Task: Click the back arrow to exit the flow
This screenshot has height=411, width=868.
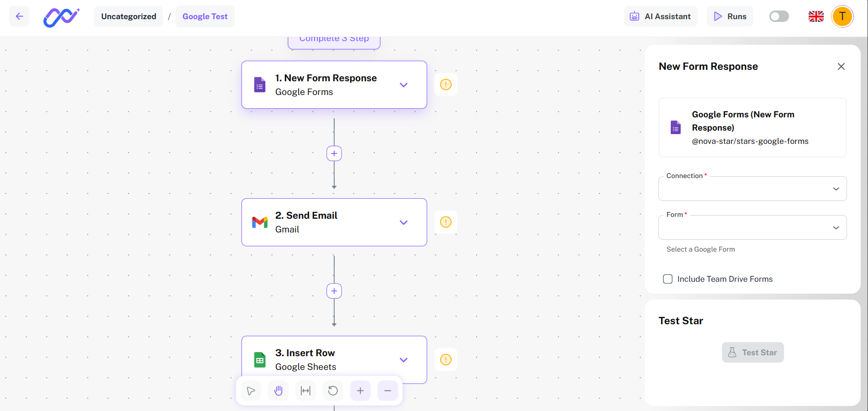Action: pos(19,16)
